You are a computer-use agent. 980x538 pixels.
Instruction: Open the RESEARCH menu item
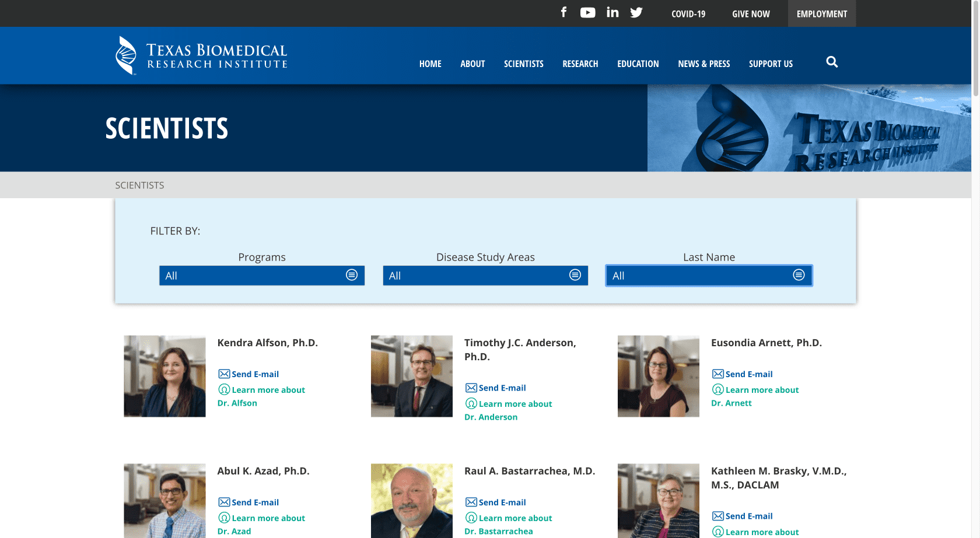[x=580, y=64]
